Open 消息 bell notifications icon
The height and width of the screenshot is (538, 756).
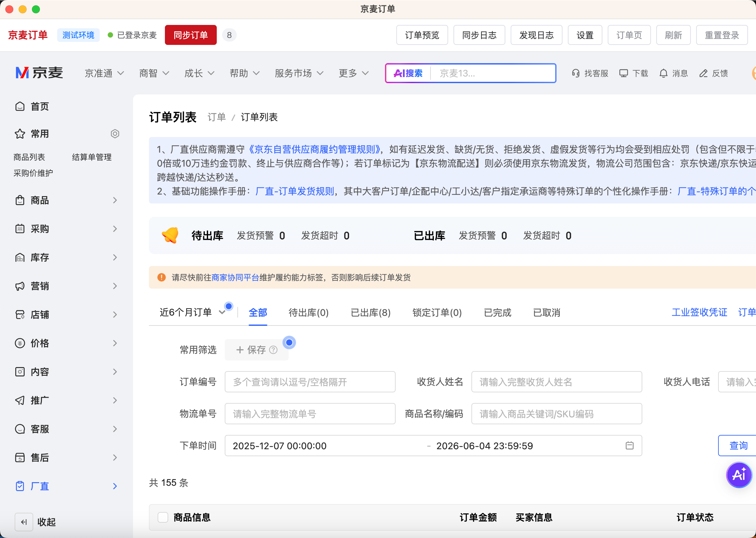coord(664,73)
